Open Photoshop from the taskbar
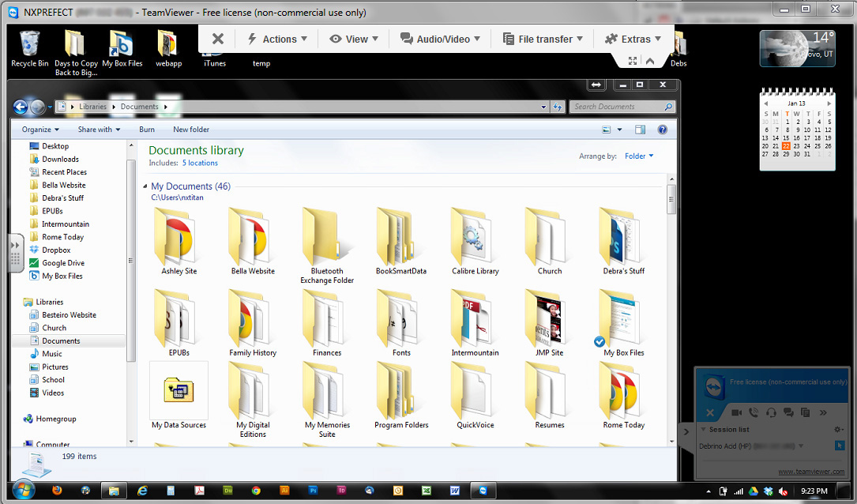This screenshot has height=504, width=857. [x=313, y=491]
